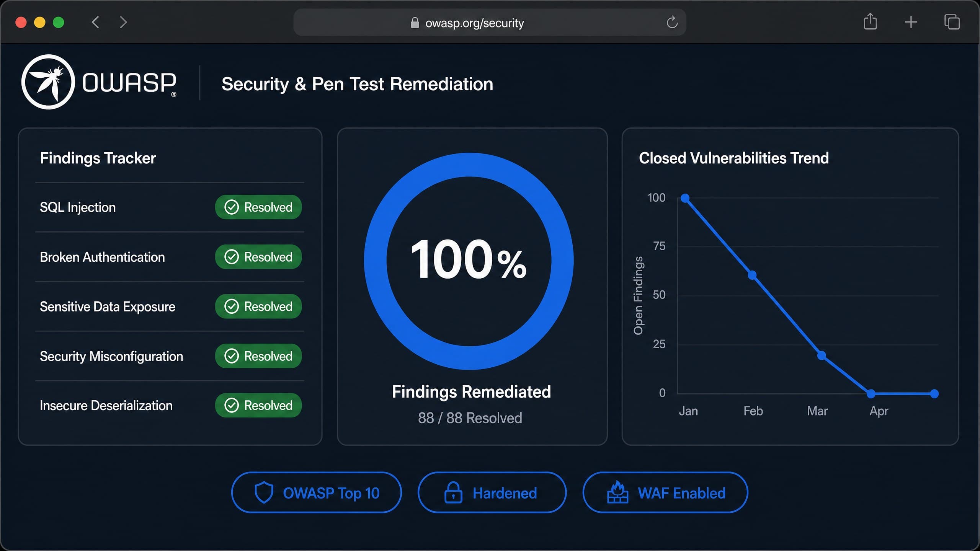Click the 75 y-axis tick label
This screenshot has height=551, width=980.
point(659,246)
